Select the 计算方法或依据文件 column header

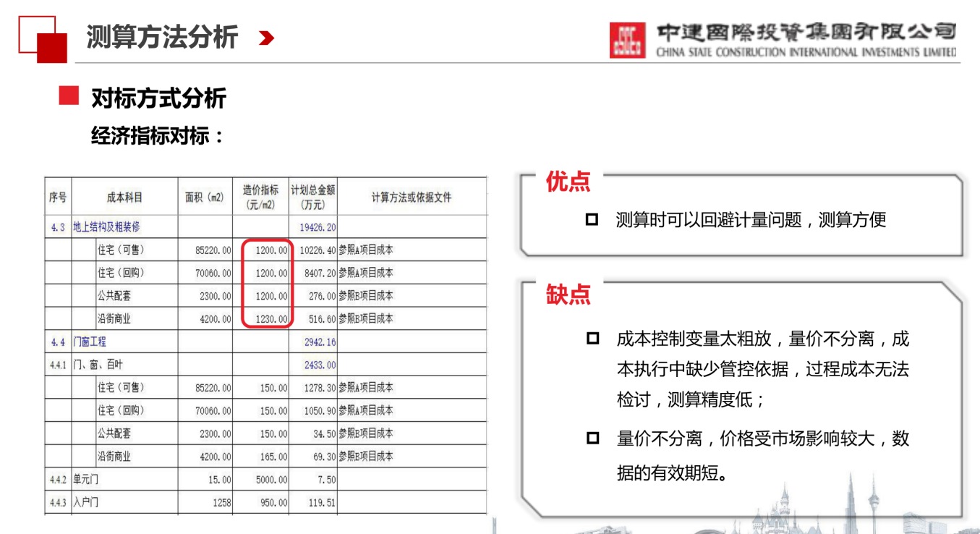click(x=412, y=197)
